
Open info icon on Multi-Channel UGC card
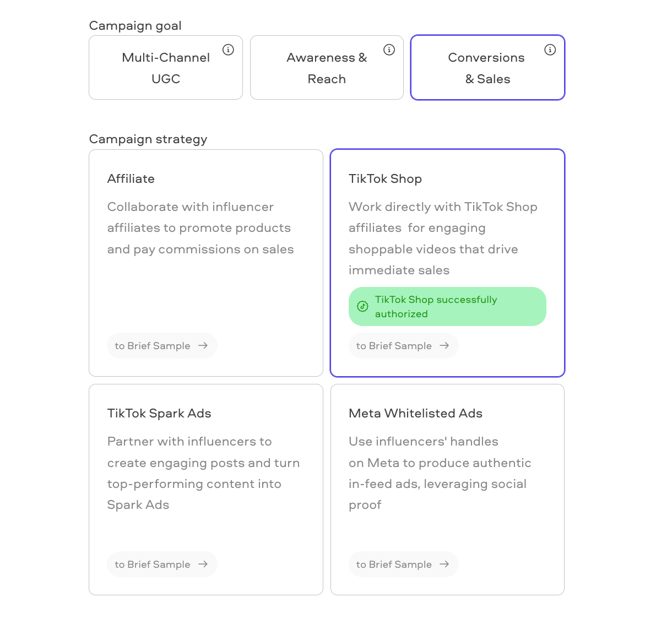click(x=228, y=50)
